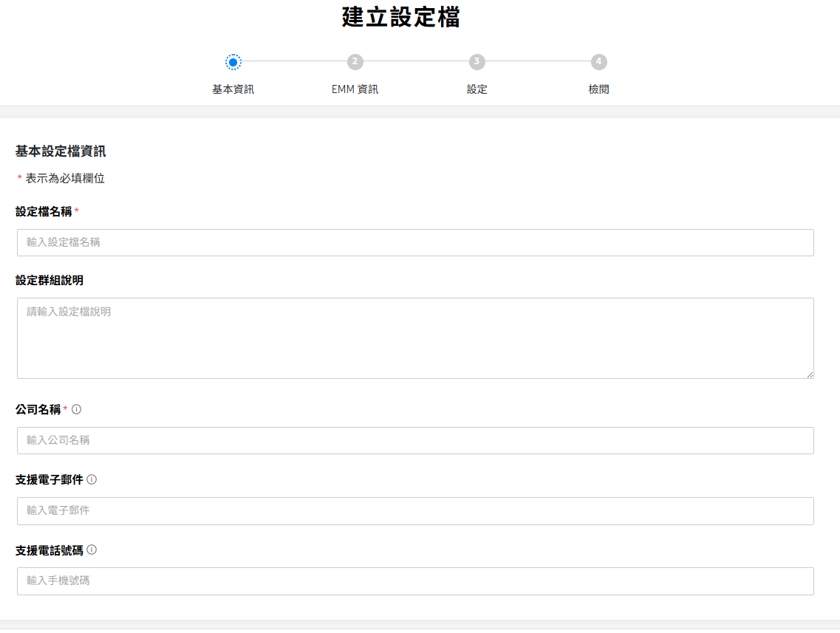The width and height of the screenshot is (840, 633).
Task: Focus the 設定檔名稱 input field
Action: [415, 242]
